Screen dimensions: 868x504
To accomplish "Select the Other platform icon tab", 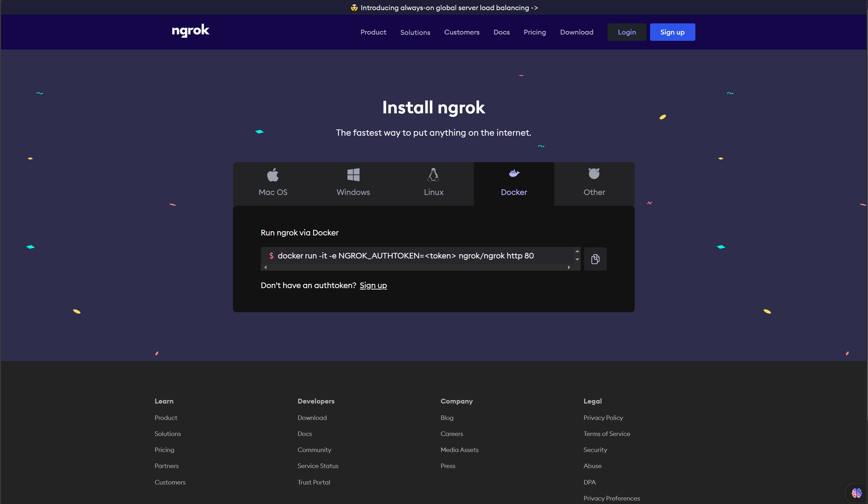I will click(x=594, y=174).
